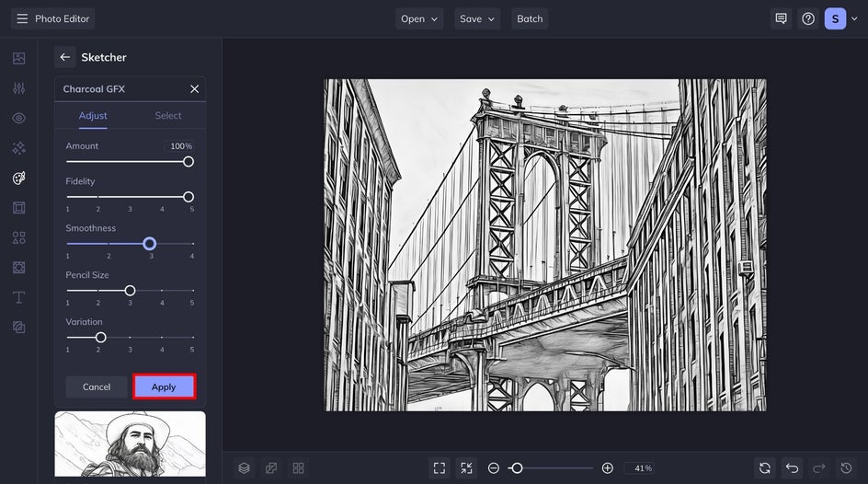Apply the Charcoal GFX effect
Screen dimensions: 868x484
tap(164, 387)
